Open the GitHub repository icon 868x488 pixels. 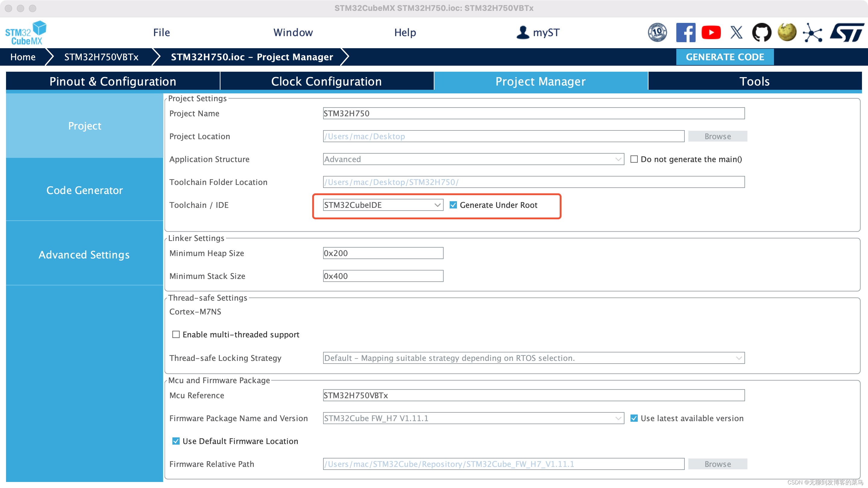coord(761,32)
